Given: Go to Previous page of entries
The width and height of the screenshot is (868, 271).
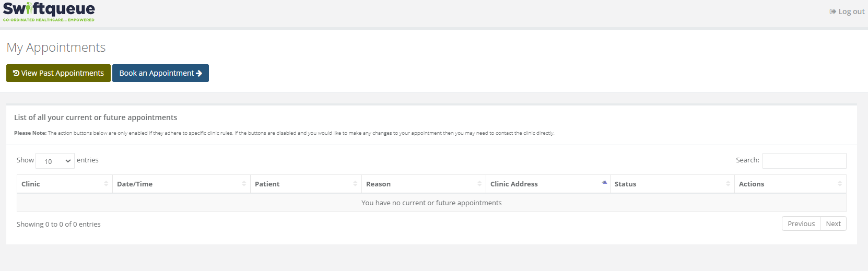Looking at the screenshot, I should (801, 223).
